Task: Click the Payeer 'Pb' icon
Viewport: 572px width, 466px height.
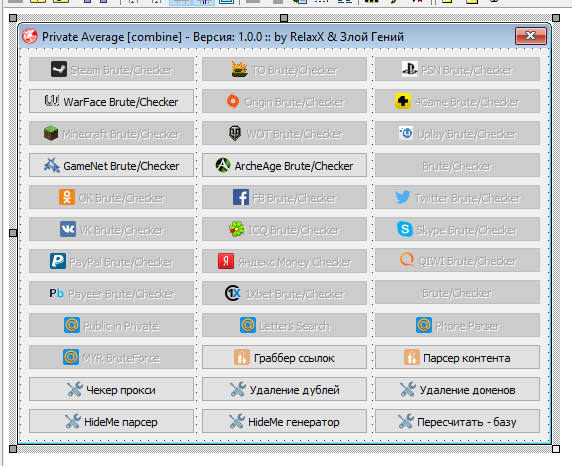Action: pyautogui.click(x=57, y=293)
